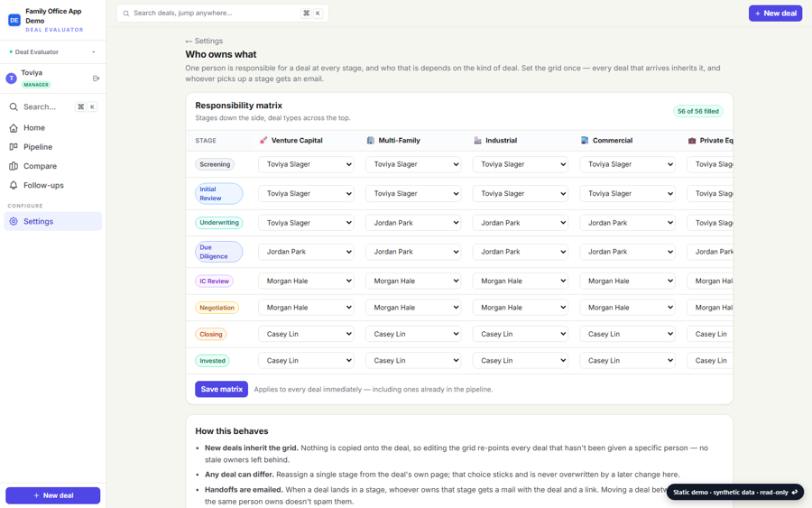Screen dimensions: 812x508
Task: Open Closing owner dropdown for Private Equity
Action: tap(710, 334)
